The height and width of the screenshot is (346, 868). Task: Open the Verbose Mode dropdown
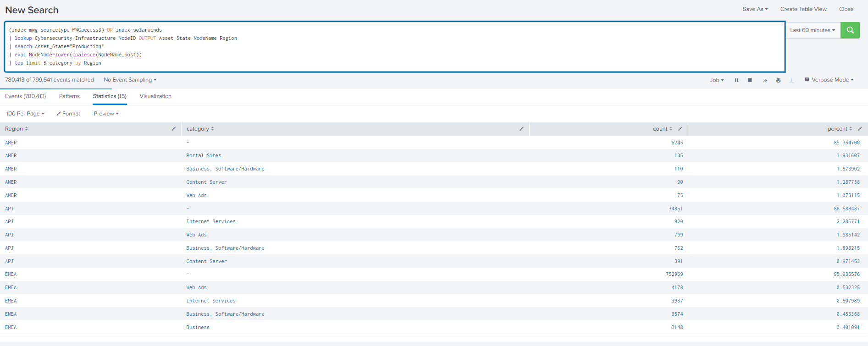coord(829,80)
